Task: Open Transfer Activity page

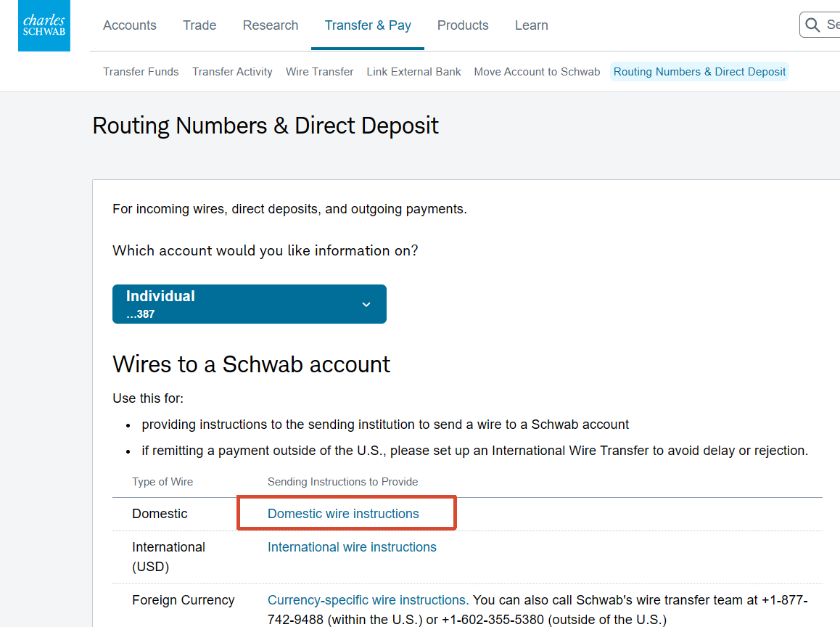Action: [x=233, y=72]
